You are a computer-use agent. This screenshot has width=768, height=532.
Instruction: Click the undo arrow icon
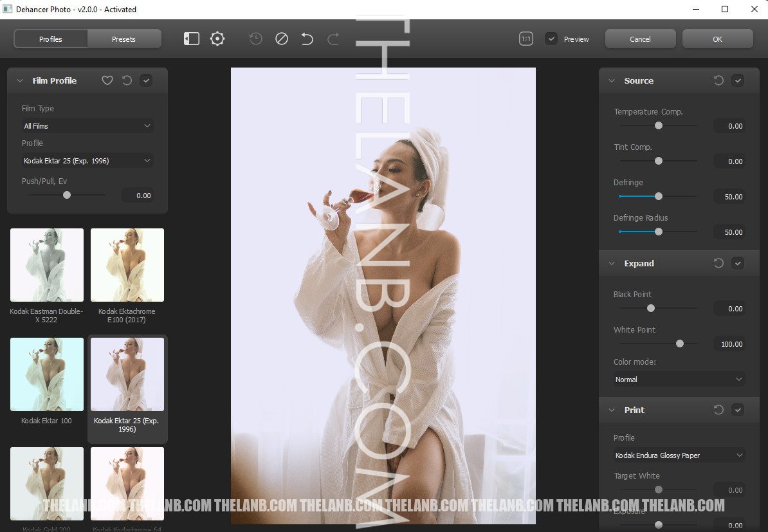307,39
